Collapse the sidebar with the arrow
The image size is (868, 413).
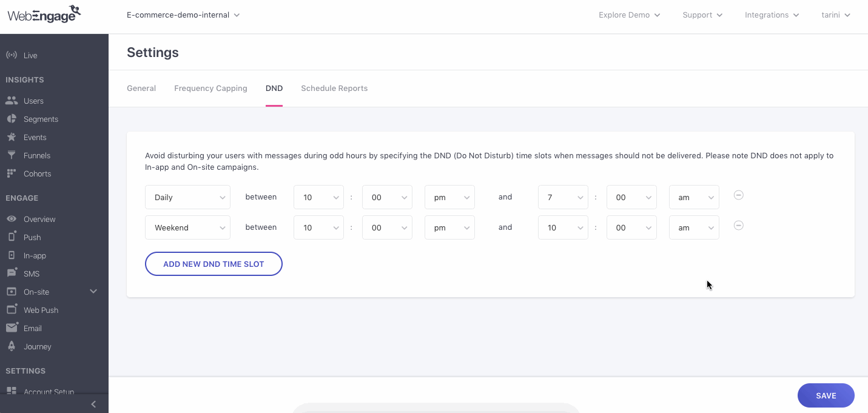[x=93, y=404]
